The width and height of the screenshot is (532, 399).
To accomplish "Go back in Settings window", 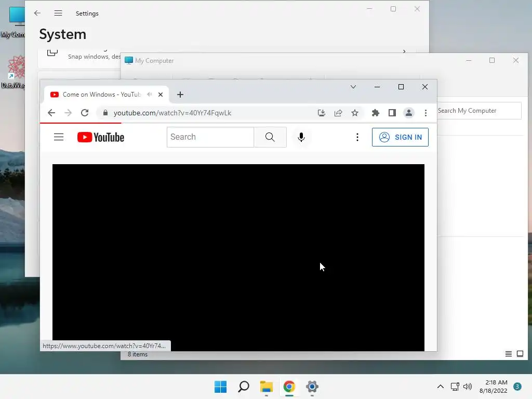I will pos(37,13).
